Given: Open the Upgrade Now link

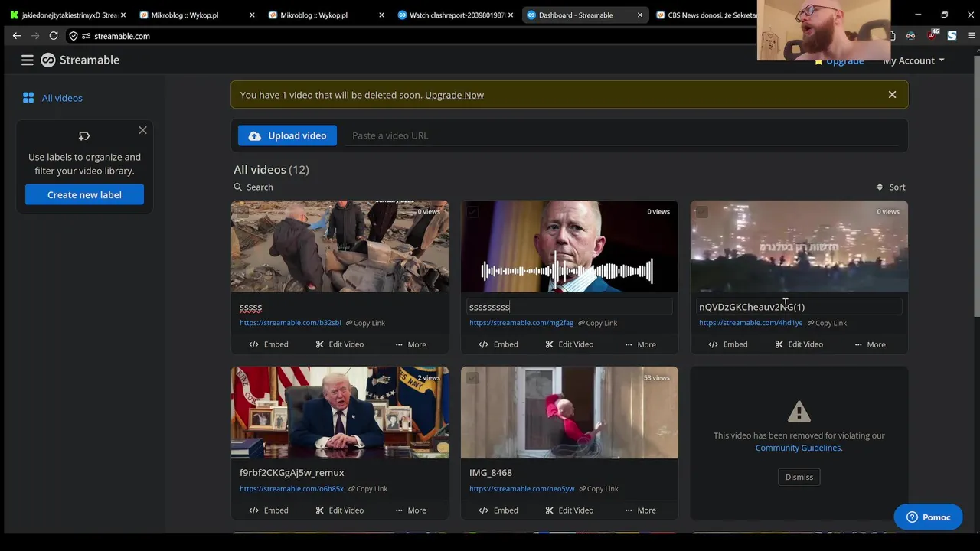Looking at the screenshot, I should (x=454, y=95).
